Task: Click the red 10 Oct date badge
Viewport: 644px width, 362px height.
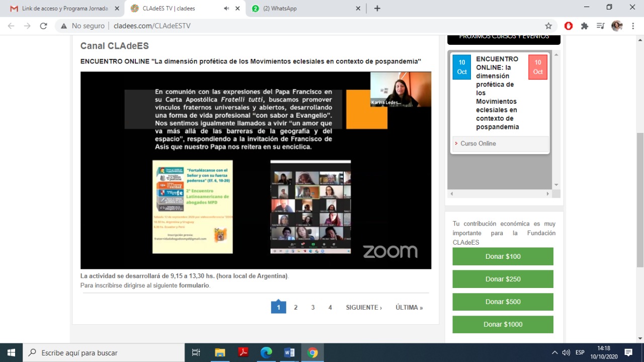Action: pyautogui.click(x=538, y=67)
